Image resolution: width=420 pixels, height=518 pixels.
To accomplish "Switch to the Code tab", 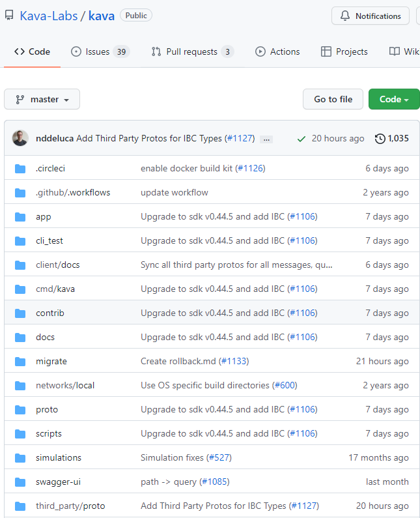I will point(32,52).
